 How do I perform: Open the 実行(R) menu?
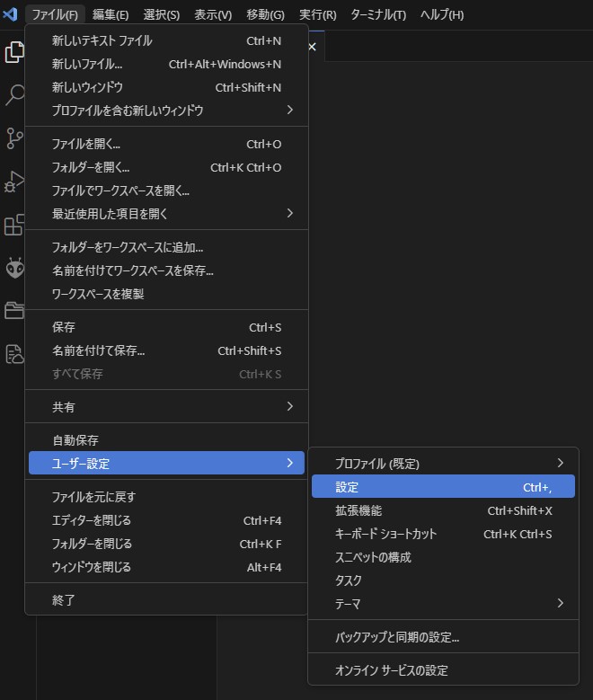click(x=317, y=14)
